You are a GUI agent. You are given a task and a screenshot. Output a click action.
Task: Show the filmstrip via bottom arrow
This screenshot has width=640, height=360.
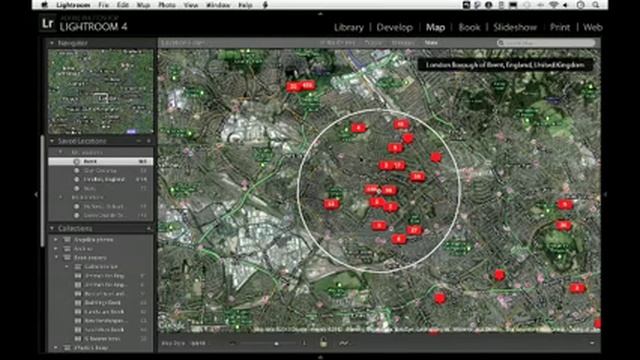(320, 357)
